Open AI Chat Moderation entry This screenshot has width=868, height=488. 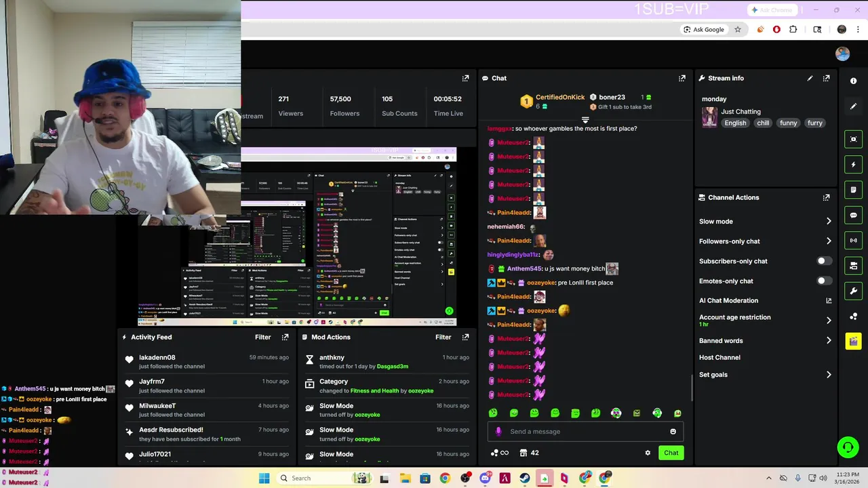point(728,301)
